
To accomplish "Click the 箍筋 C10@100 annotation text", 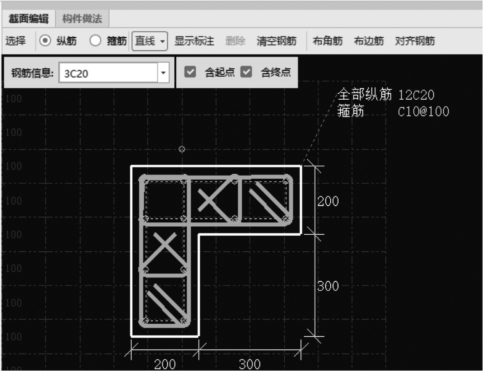I will point(393,111).
